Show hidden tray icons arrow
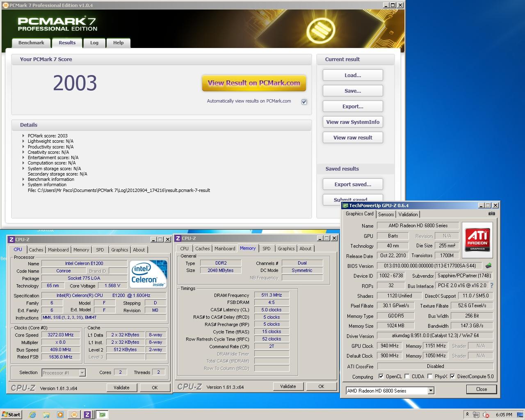 (x=467, y=415)
